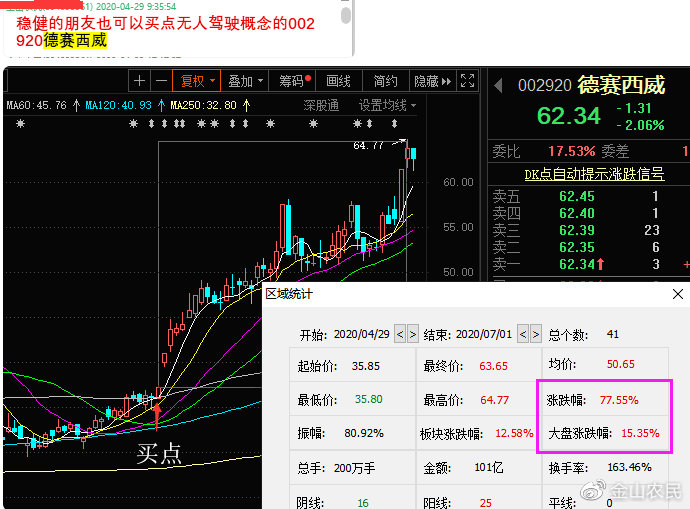
Task: Click the current price 62.34 in header
Action: 569,116
